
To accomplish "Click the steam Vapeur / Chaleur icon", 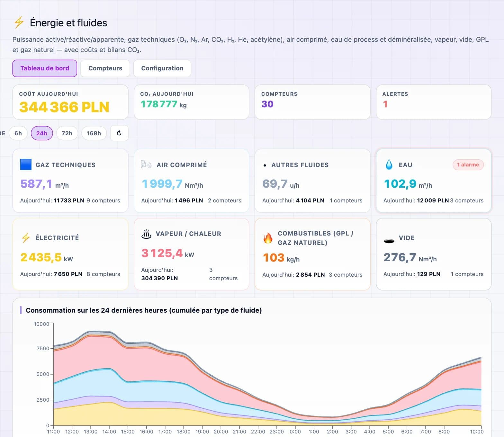I will pyautogui.click(x=146, y=234).
